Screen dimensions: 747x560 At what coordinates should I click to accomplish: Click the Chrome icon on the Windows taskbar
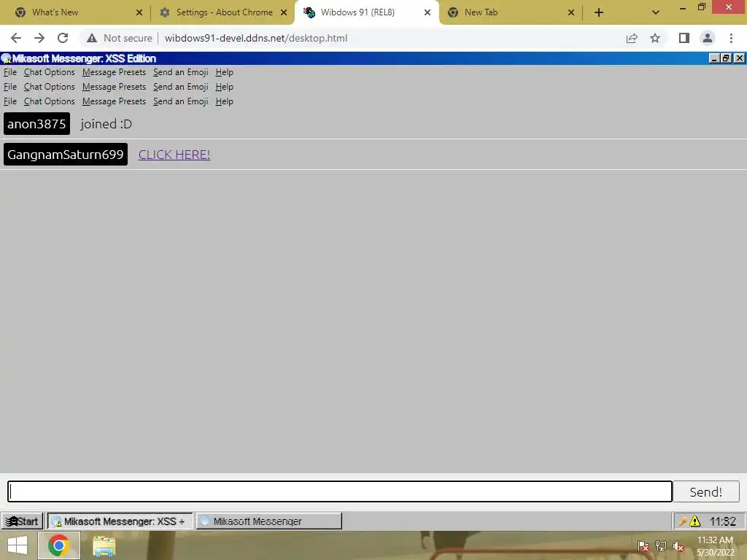(x=58, y=545)
